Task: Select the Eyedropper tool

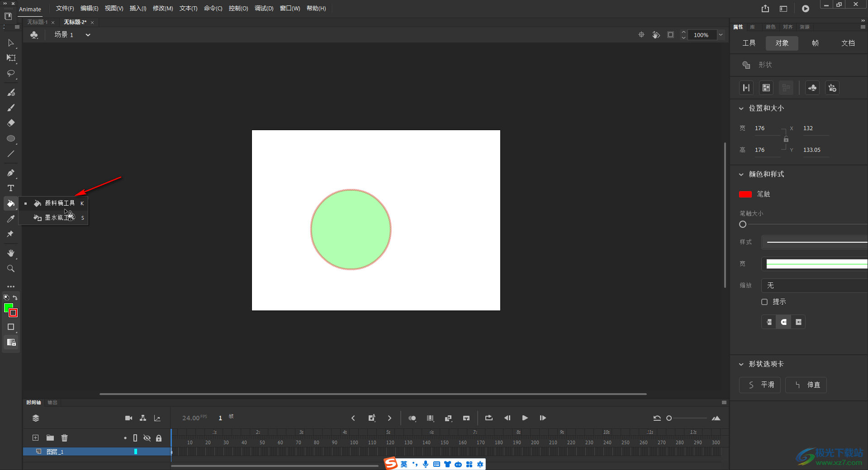Action: [x=11, y=219]
